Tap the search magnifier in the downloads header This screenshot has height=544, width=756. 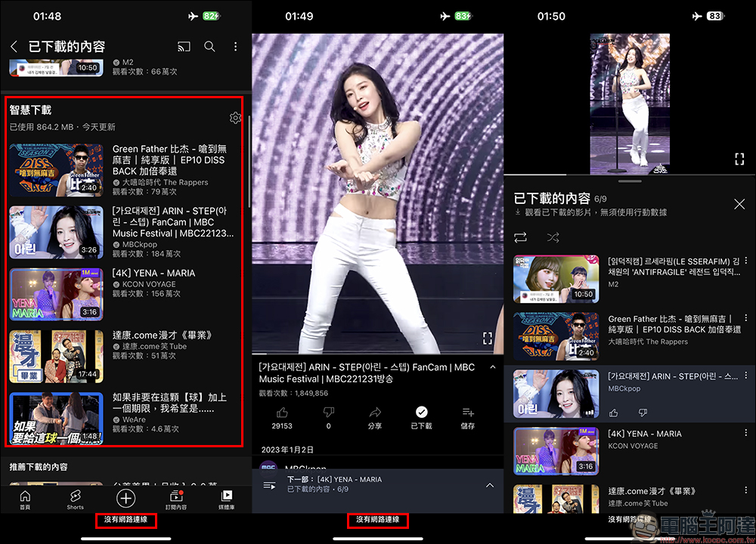click(209, 47)
